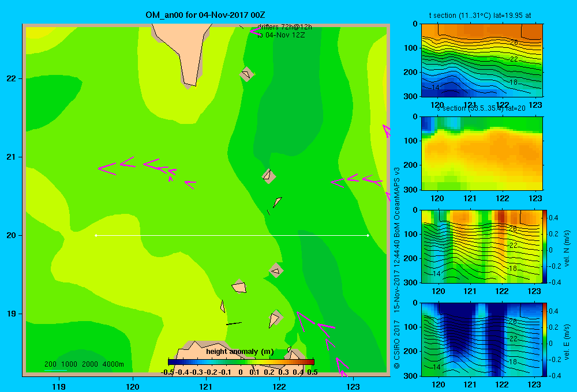Select the vel. N colour bar

point(545,246)
